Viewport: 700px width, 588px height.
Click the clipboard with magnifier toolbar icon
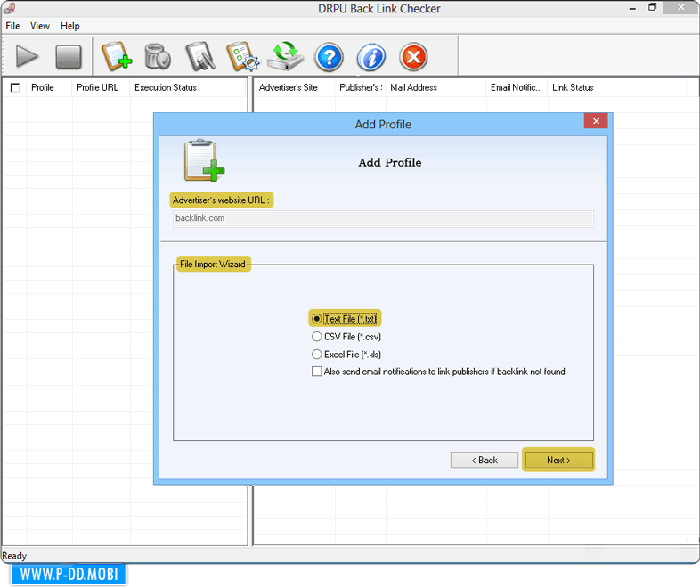200,56
